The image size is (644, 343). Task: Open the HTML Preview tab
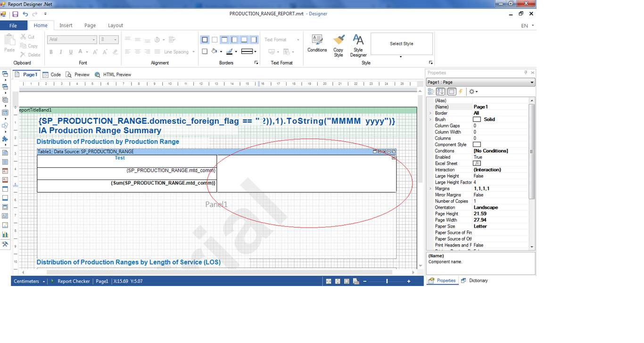pyautogui.click(x=113, y=74)
